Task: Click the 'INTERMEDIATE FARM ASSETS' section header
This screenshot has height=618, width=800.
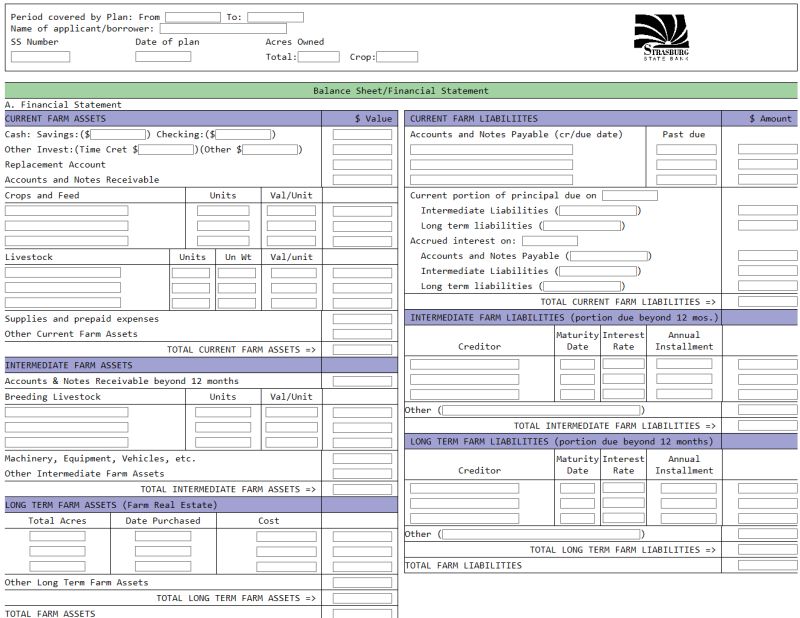Action: 163,365
